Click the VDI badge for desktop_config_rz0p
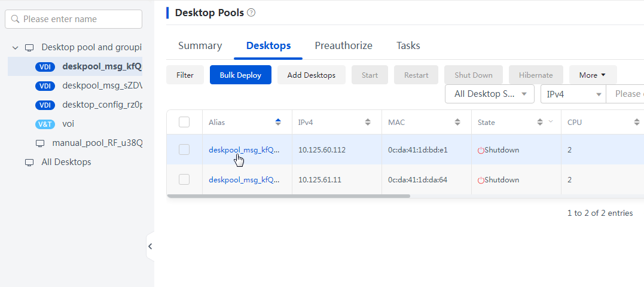 click(x=45, y=105)
